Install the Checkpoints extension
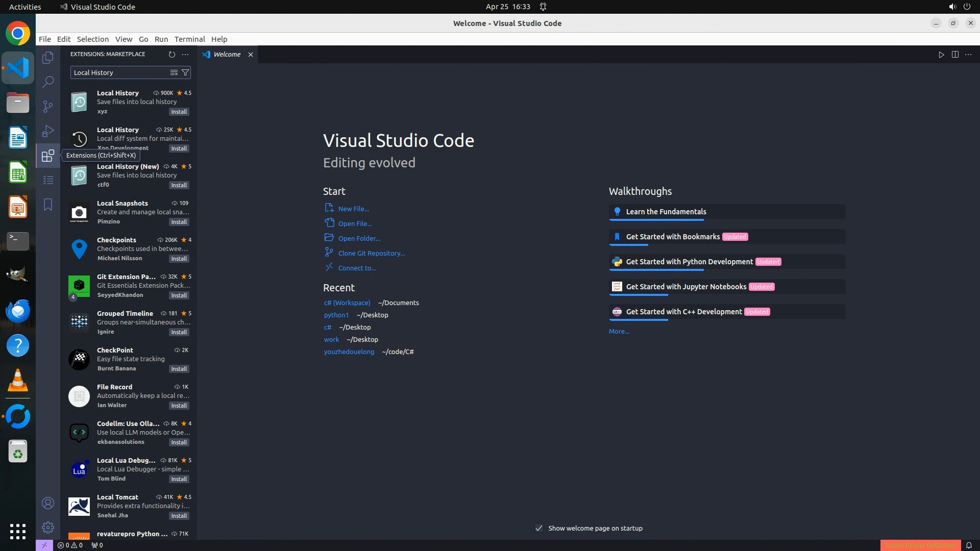 point(179,259)
